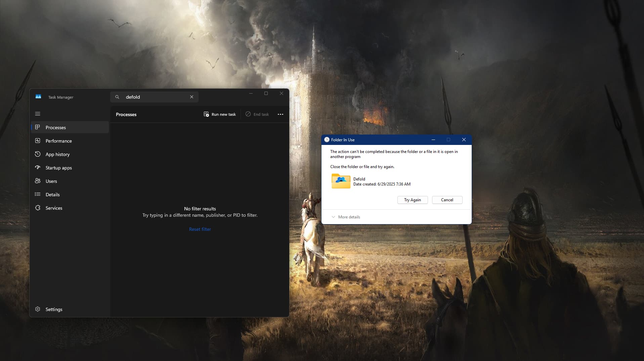Click the Run new task icon

point(206,114)
